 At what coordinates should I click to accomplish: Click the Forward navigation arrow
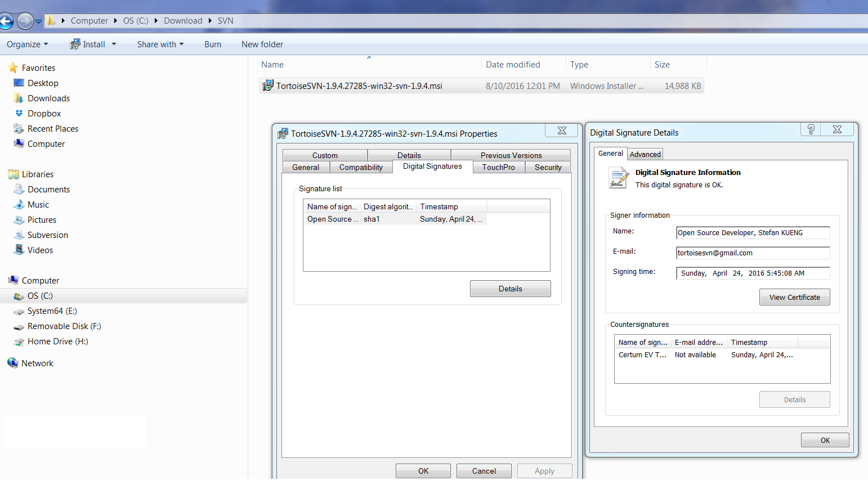[x=25, y=21]
